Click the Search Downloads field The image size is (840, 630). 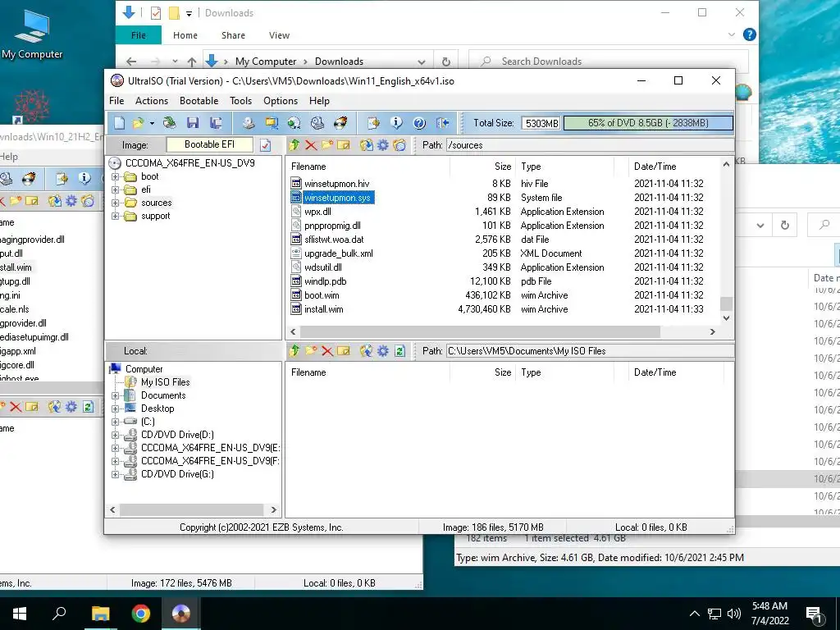[x=608, y=62]
